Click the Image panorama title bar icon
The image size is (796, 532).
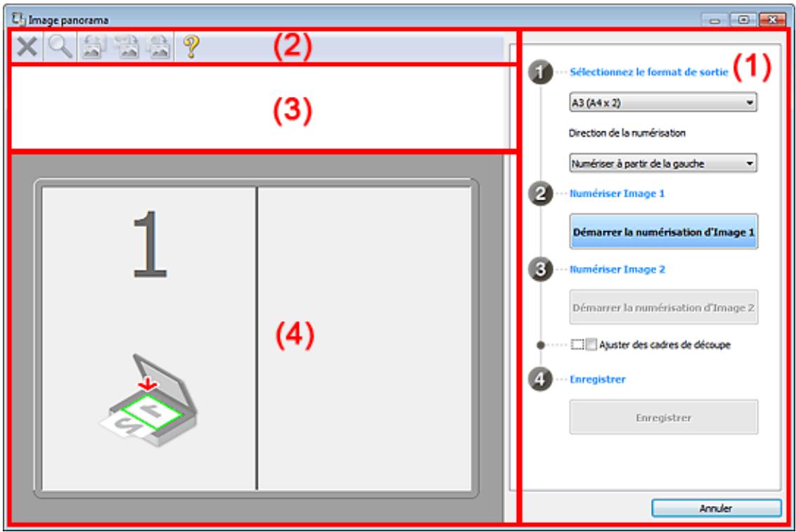point(18,19)
